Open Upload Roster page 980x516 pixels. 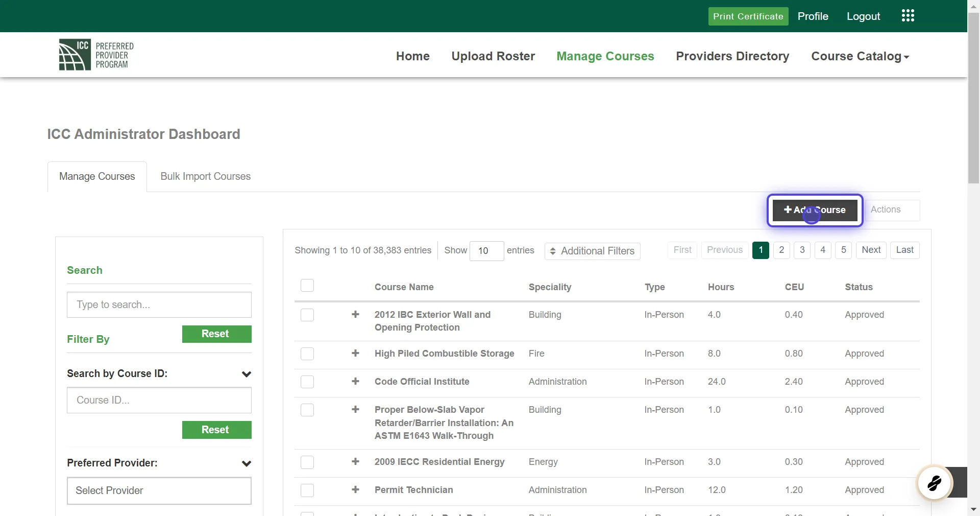(x=493, y=56)
